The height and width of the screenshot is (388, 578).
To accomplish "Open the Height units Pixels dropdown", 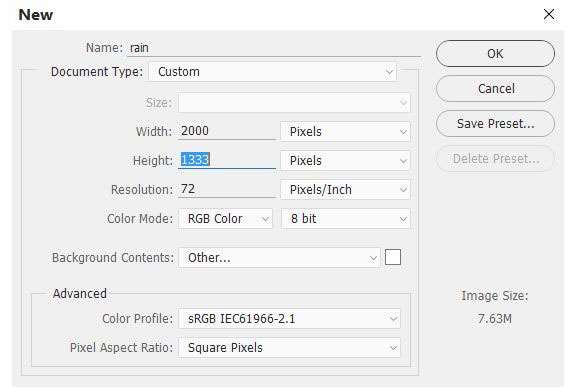I will (345, 161).
